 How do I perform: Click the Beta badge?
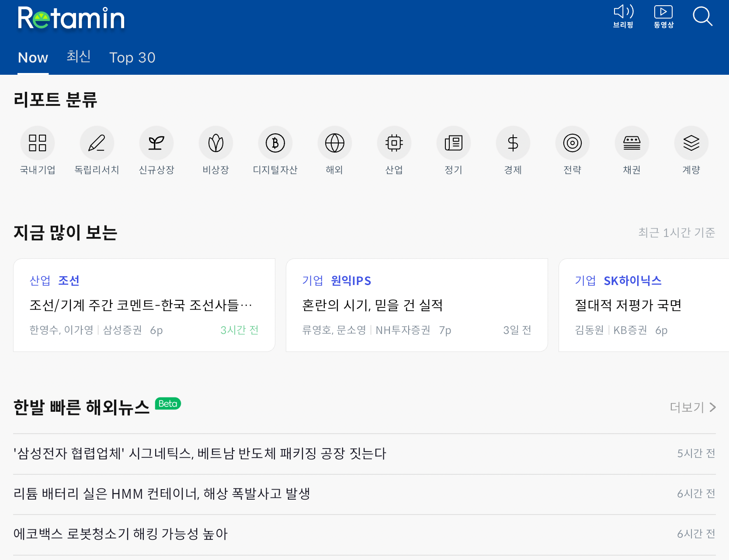[x=168, y=403]
